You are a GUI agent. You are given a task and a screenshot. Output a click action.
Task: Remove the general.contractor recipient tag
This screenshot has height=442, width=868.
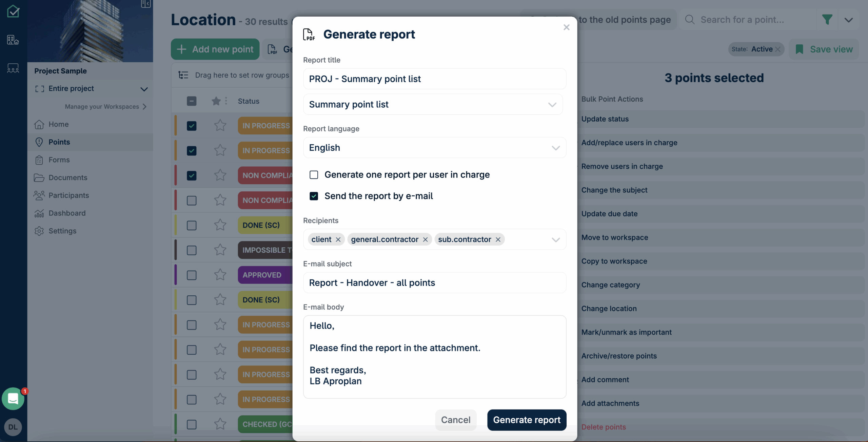[425, 239]
